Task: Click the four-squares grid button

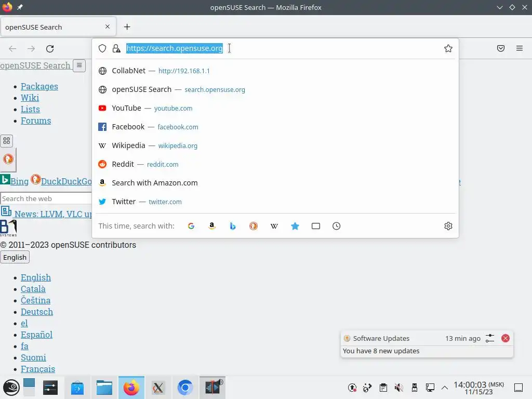Action: click(6, 141)
